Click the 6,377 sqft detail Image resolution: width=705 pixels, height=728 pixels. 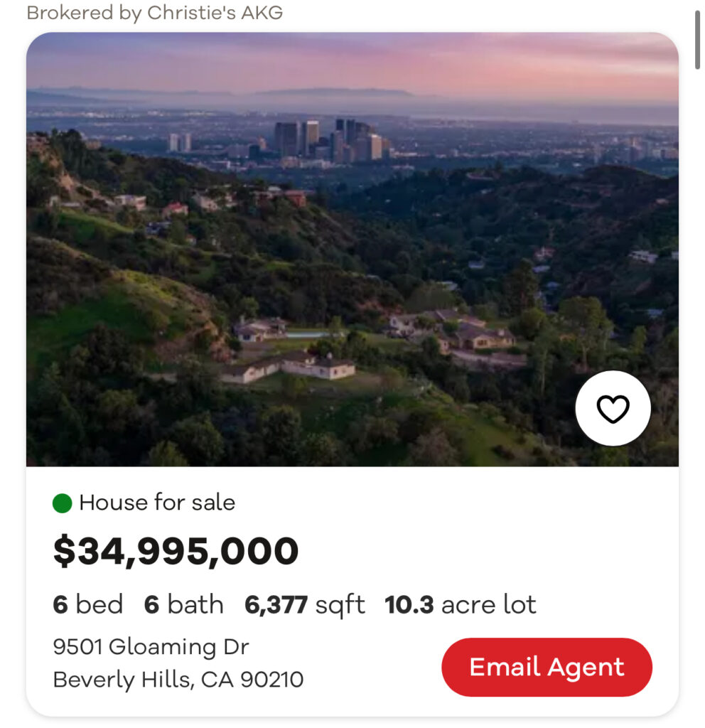pos(304,605)
